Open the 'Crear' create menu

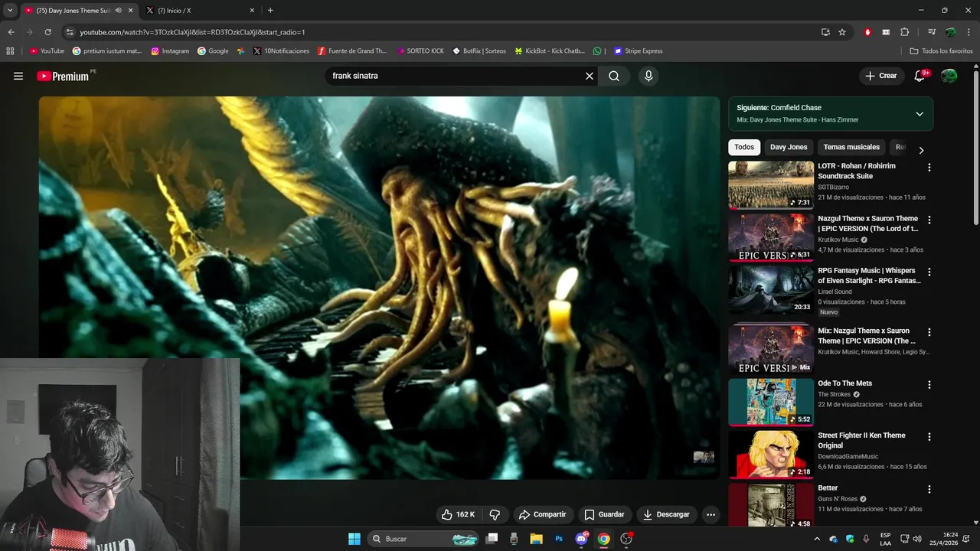881,76
